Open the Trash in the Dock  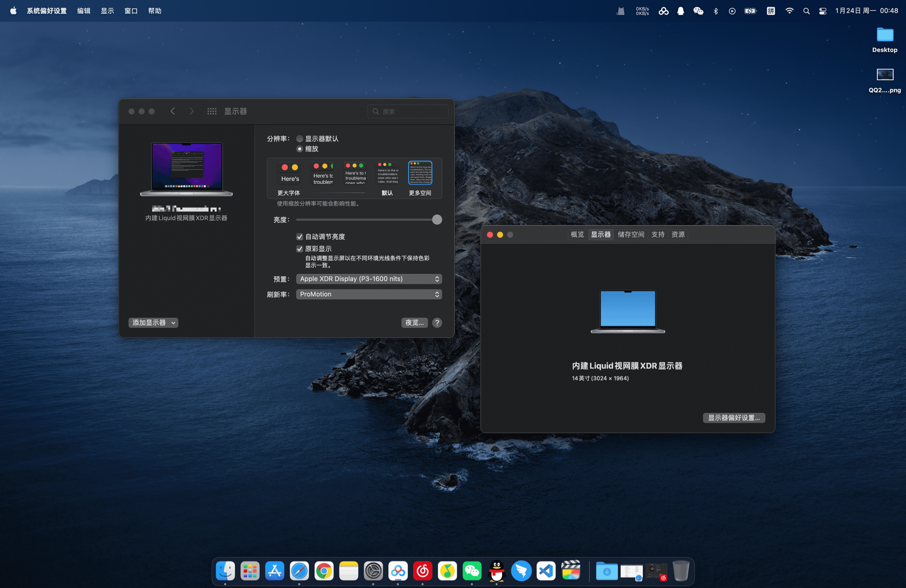click(681, 571)
